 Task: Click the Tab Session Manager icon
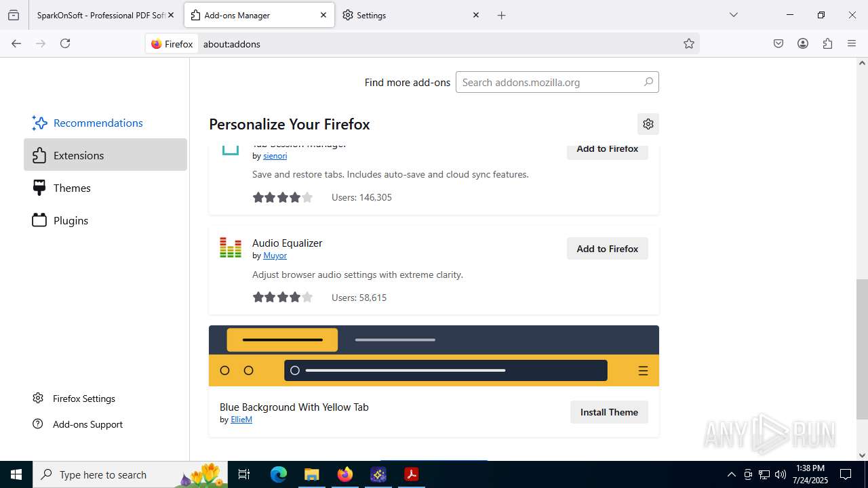click(x=231, y=149)
